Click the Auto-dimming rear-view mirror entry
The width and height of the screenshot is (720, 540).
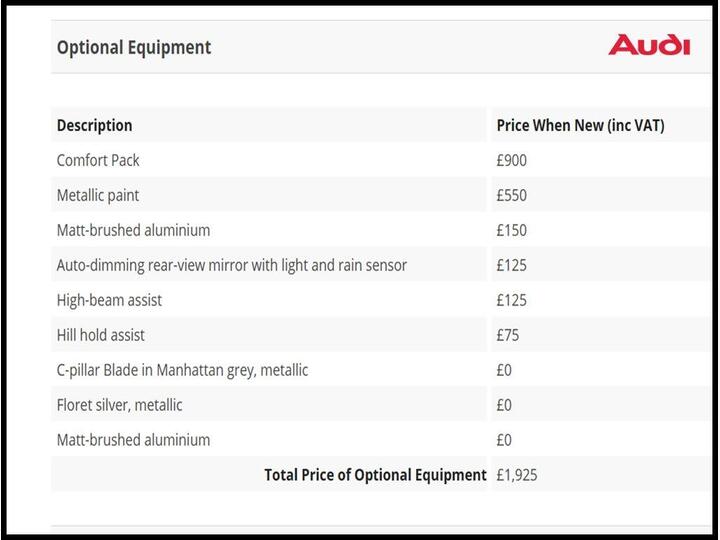pyautogui.click(x=231, y=265)
